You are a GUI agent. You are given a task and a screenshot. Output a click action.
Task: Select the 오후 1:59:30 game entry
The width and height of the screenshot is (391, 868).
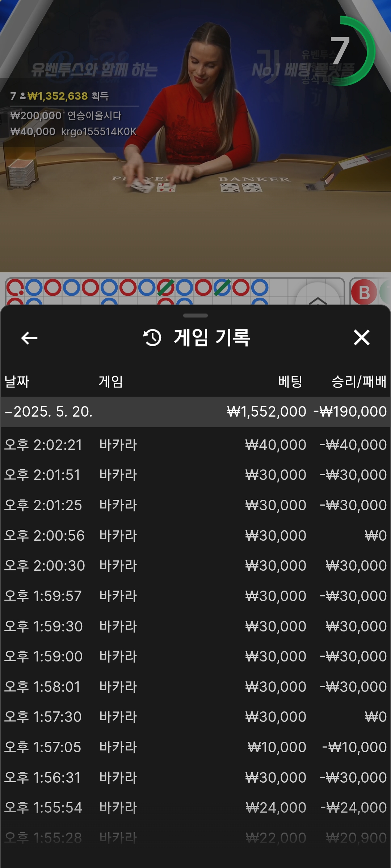(x=195, y=626)
